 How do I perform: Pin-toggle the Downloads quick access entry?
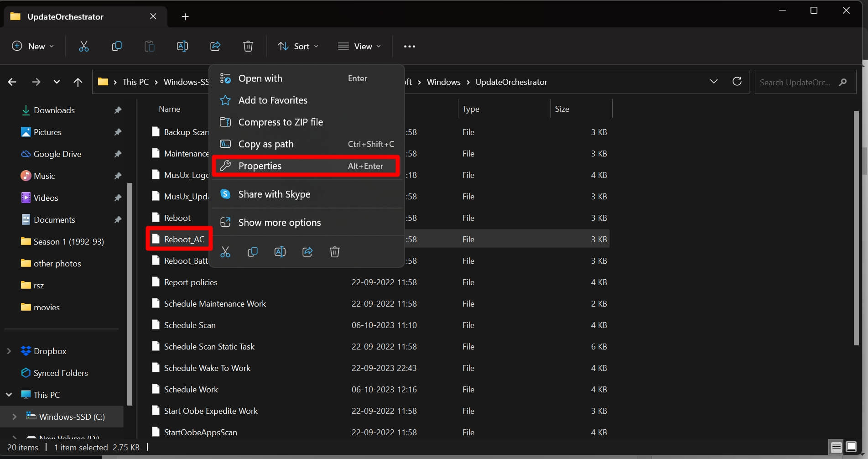(118, 110)
